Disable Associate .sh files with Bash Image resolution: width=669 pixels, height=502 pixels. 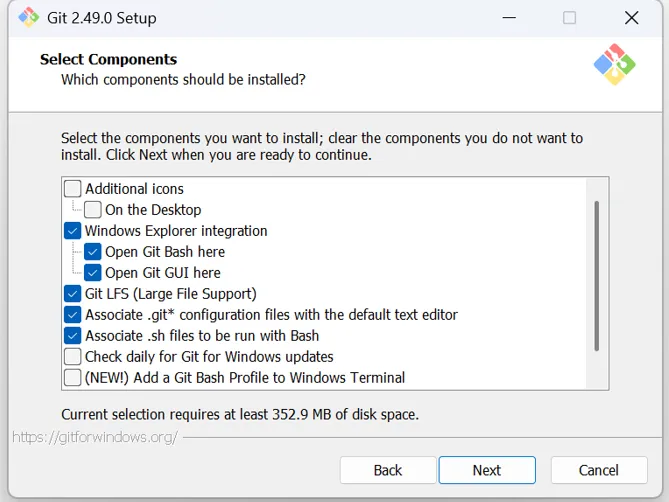[x=73, y=336]
